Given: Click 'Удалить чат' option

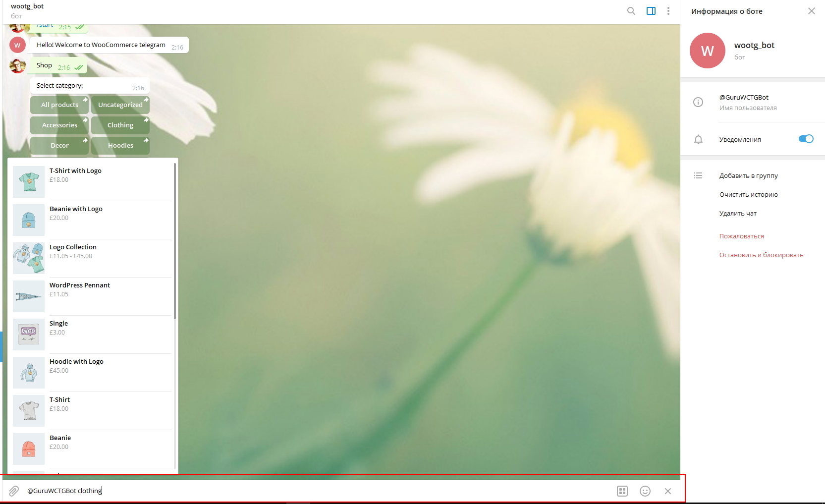Looking at the screenshot, I should coord(738,213).
